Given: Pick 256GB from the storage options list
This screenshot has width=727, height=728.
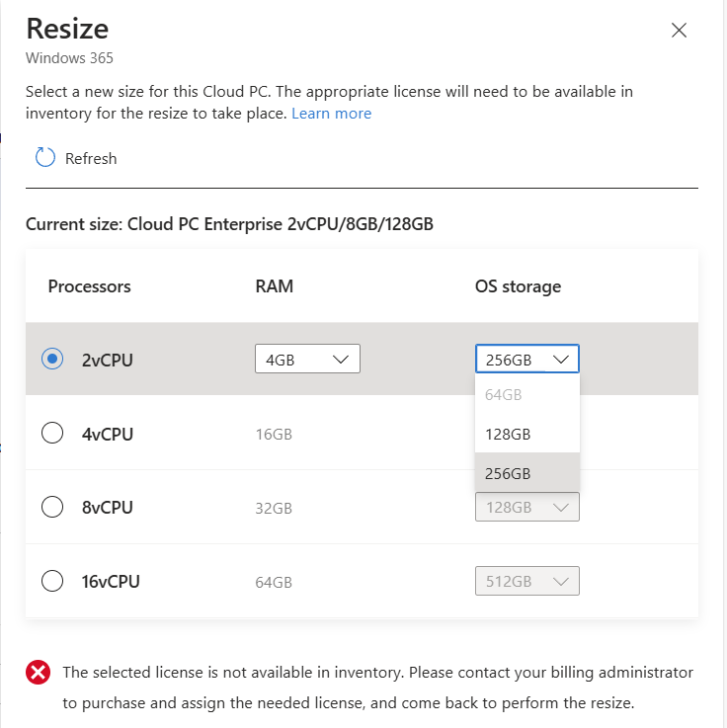Looking at the screenshot, I should pyautogui.click(x=527, y=473).
